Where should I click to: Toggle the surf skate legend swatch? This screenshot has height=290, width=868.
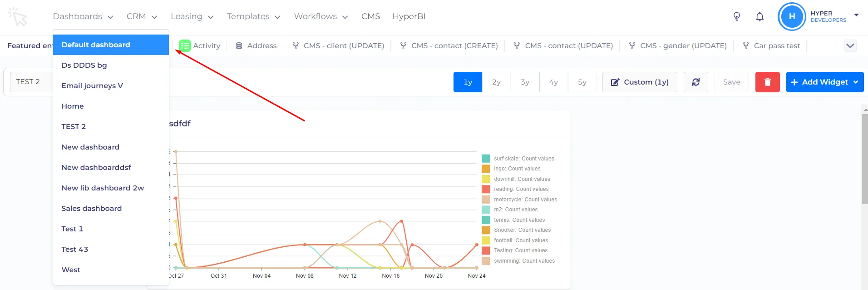(486, 158)
